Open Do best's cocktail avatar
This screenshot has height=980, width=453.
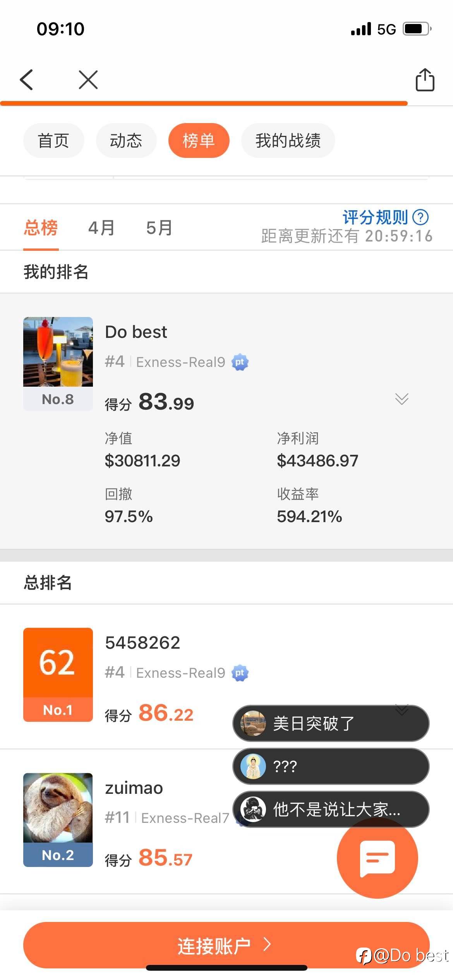pos(58,352)
